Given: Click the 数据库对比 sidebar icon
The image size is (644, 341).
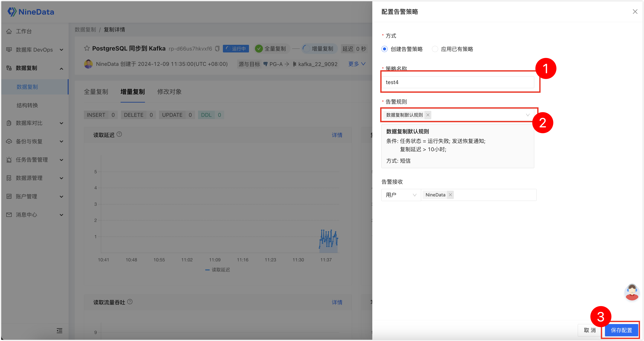Looking at the screenshot, I should point(9,123).
